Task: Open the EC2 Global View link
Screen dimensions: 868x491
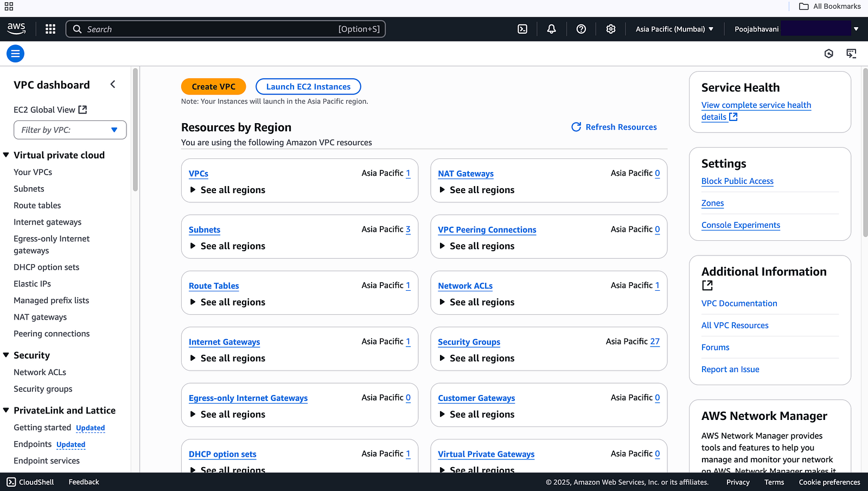Action: tap(50, 110)
